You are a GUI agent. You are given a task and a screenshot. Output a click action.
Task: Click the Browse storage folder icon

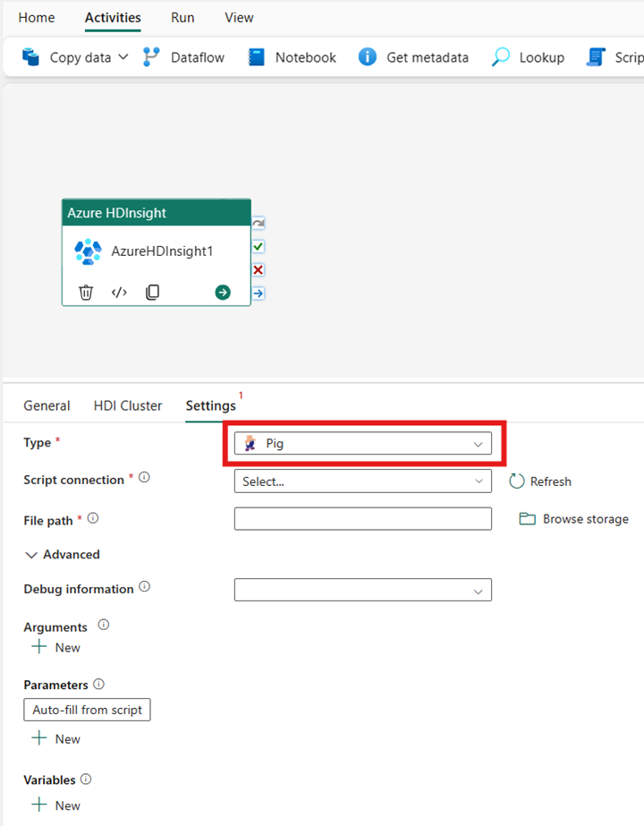click(527, 519)
